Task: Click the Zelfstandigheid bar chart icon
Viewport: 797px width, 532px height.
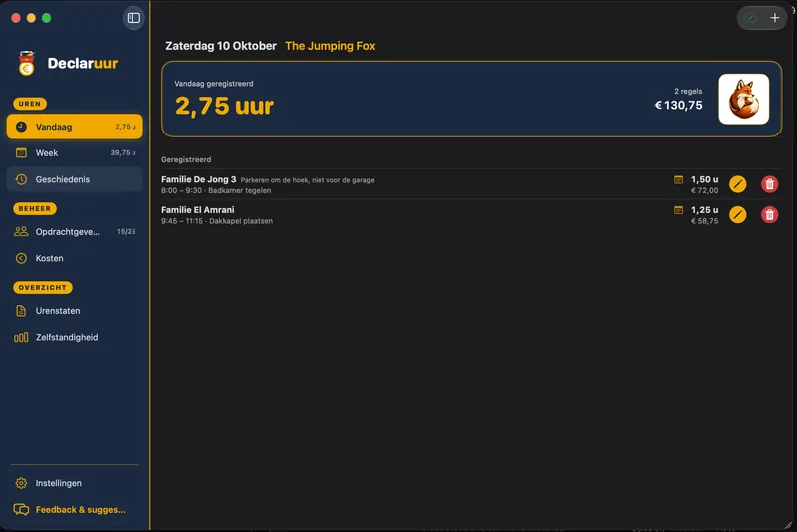Action: coord(21,337)
